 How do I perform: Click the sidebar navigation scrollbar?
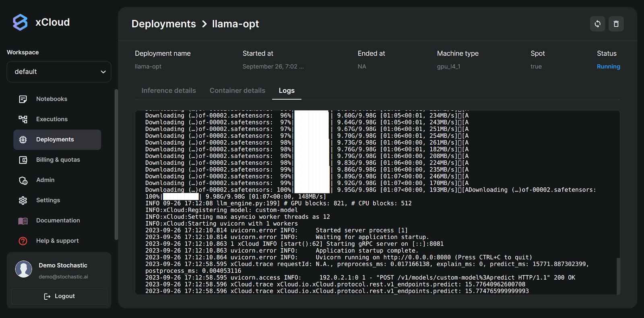click(x=116, y=164)
